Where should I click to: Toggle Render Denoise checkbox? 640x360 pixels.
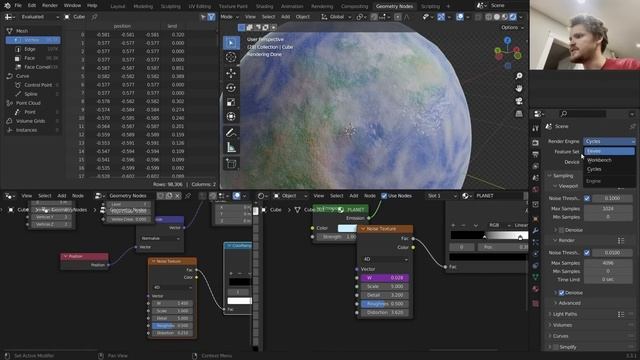pyautogui.click(x=561, y=293)
